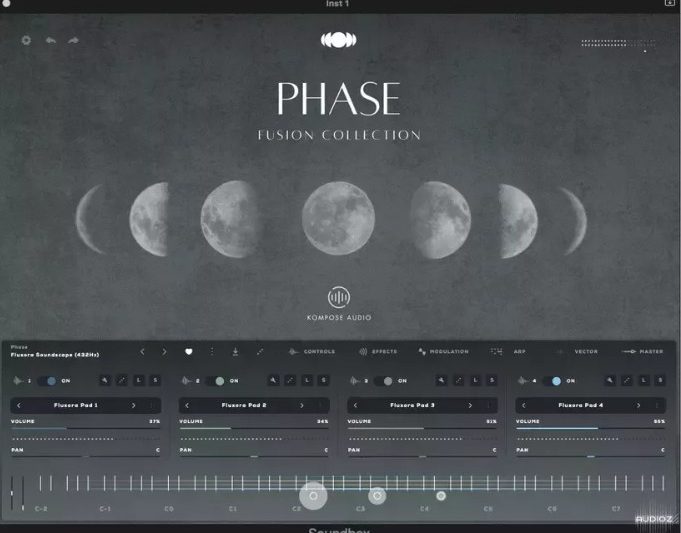This screenshot has height=533, width=681.
Task: Click the undo arrow icon
Action: coord(51,40)
